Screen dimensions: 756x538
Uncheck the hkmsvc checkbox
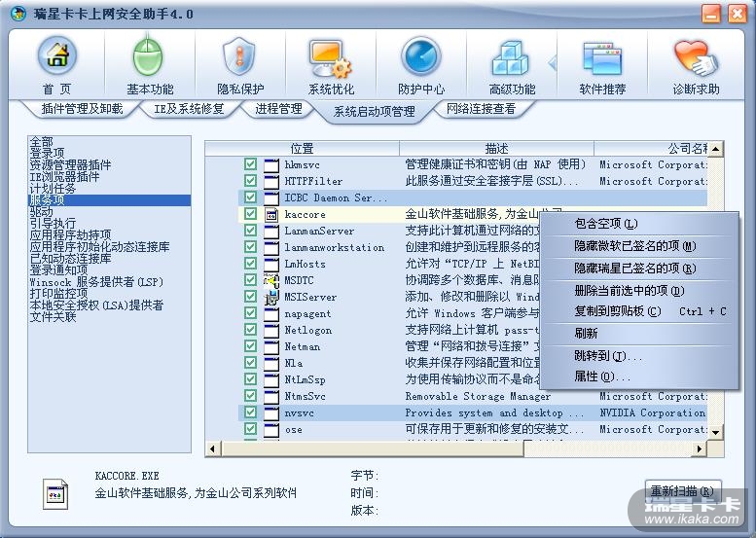tap(250, 164)
